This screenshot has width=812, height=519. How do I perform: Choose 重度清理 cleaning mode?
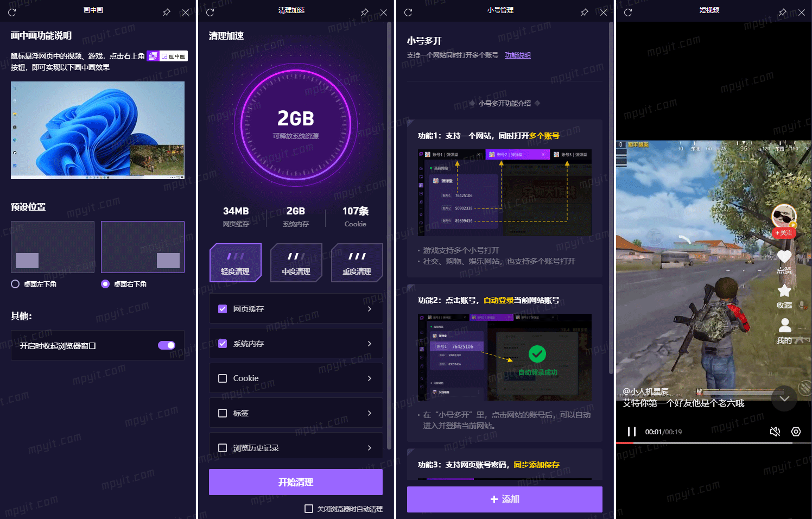tap(357, 263)
